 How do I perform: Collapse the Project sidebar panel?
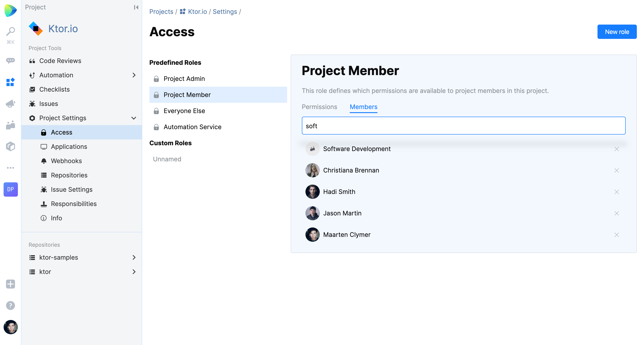click(x=136, y=7)
